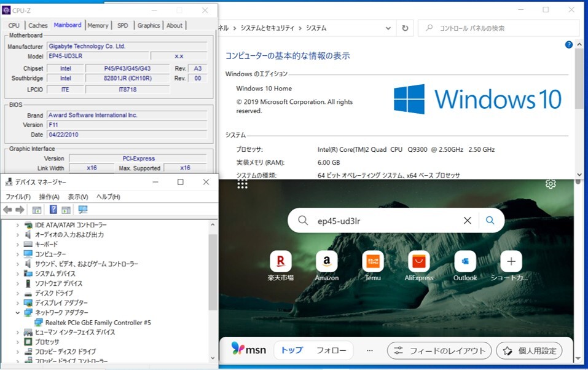Click scroll down arrow in Device Manager list
The width and height of the screenshot is (588, 370).
(x=213, y=358)
